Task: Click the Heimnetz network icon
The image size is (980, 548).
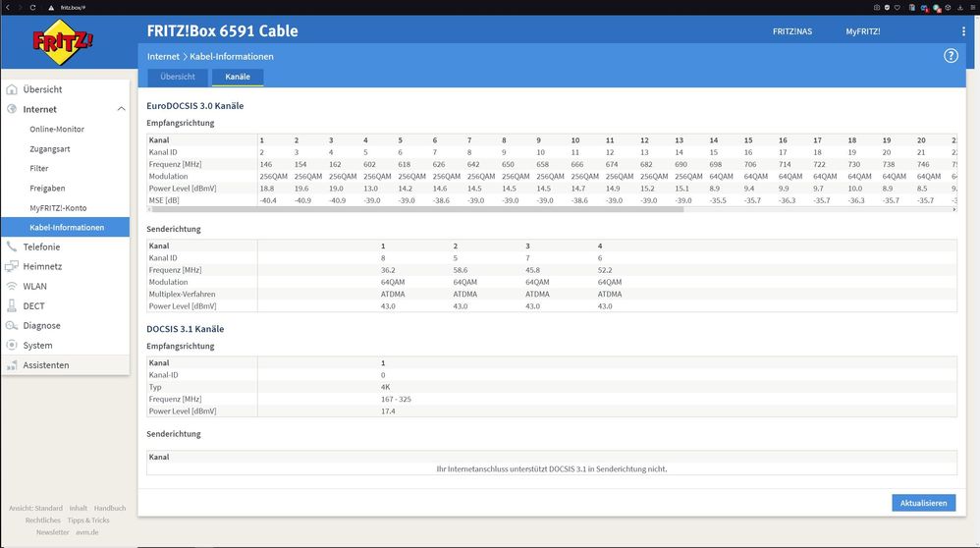Action: [12, 266]
